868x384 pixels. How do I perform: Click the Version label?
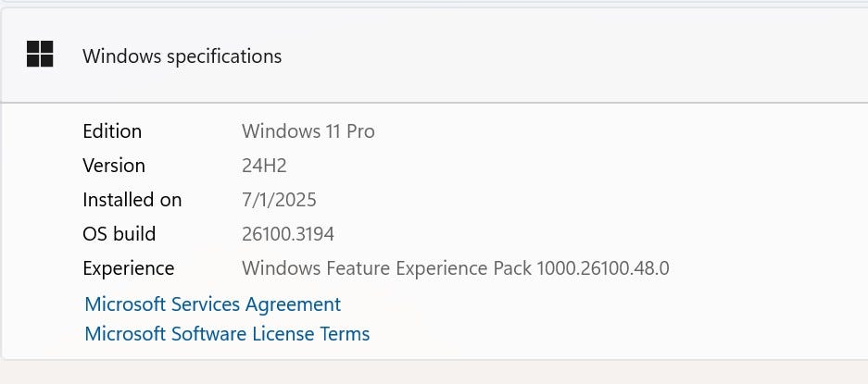[x=114, y=166]
